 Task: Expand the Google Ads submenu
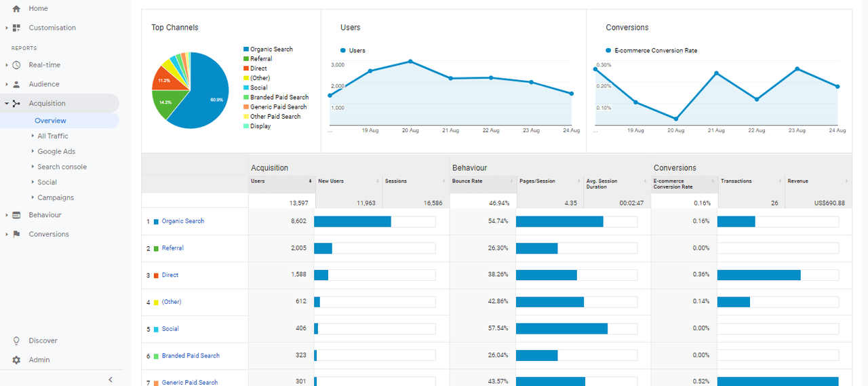[x=56, y=152]
